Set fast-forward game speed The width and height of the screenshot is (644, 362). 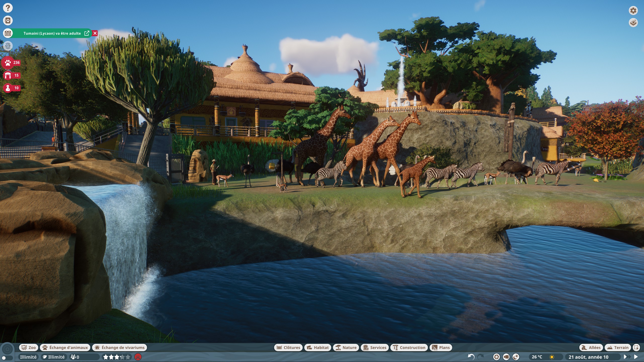pyautogui.click(x=627, y=357)
